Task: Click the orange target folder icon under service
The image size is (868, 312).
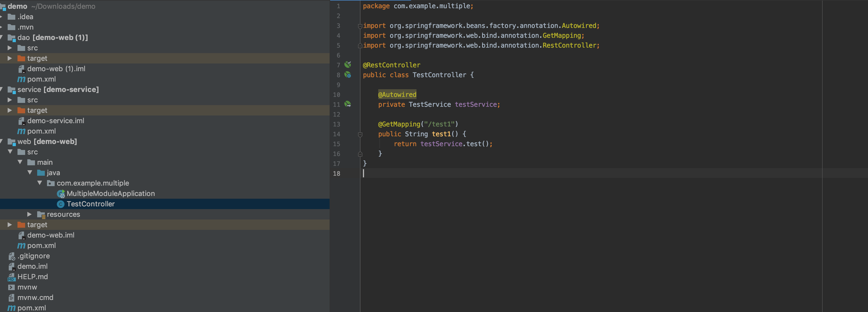Action: (21, 110)
